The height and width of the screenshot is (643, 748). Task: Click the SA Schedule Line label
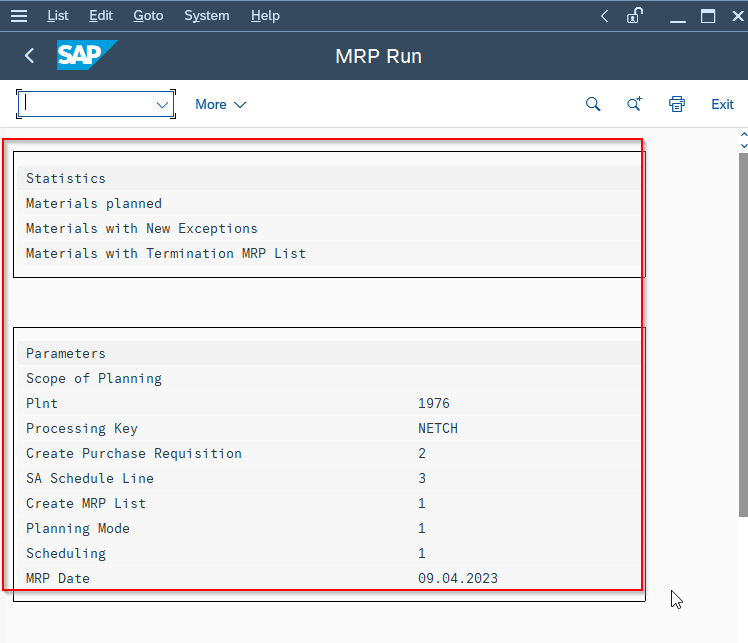pyautogui.click(x=90, y=478)
